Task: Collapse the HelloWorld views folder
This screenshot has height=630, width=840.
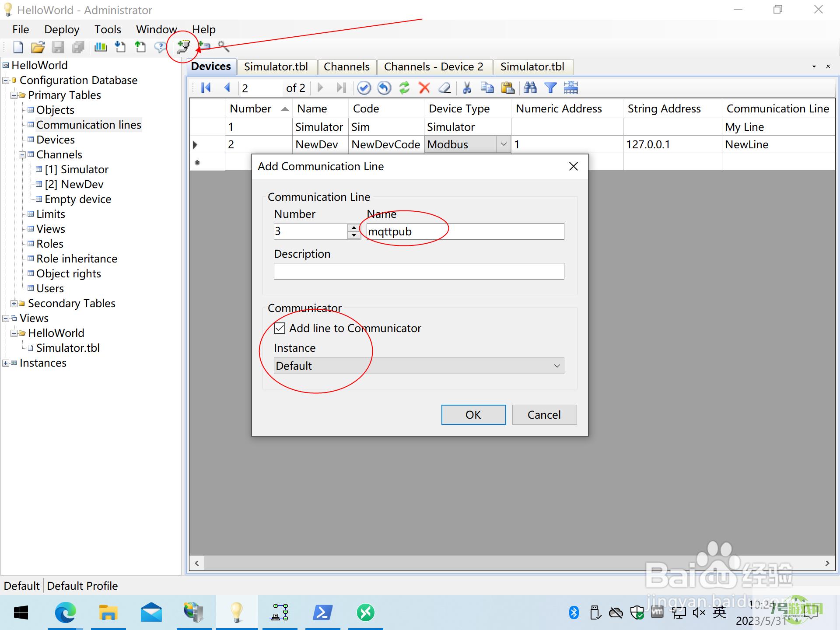Action: pyautogui.click(x=14, y=333)
